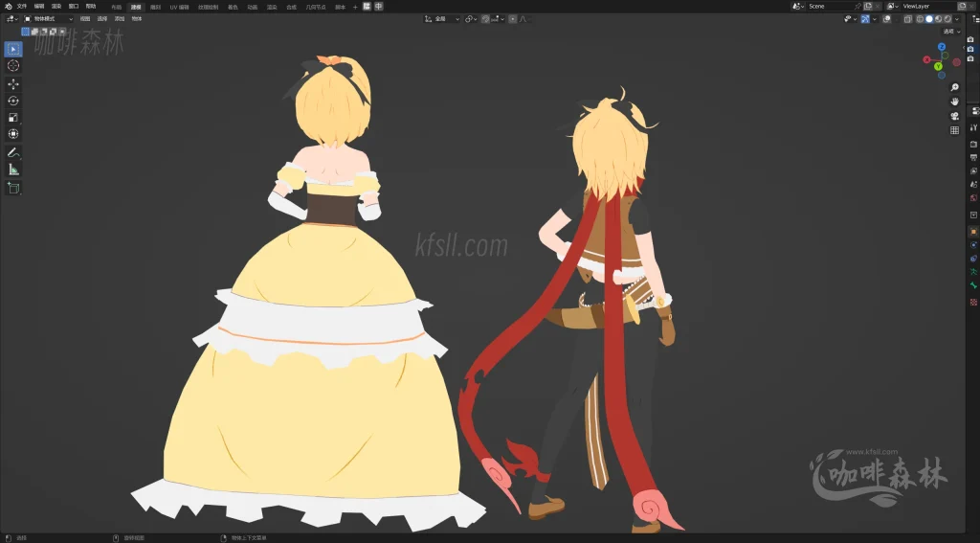Select the Add Cube tool
The height and width of the screenshot is (543, 980).
[x=13, y=188]
